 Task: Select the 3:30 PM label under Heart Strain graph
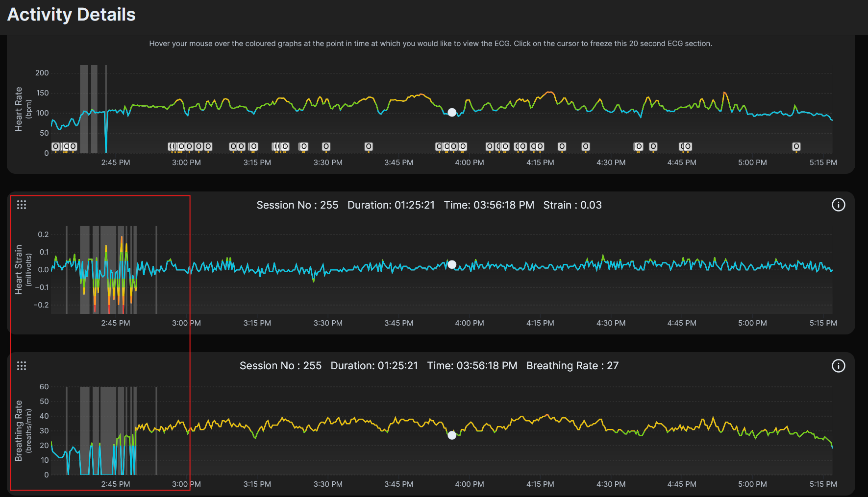click(328, 323)
